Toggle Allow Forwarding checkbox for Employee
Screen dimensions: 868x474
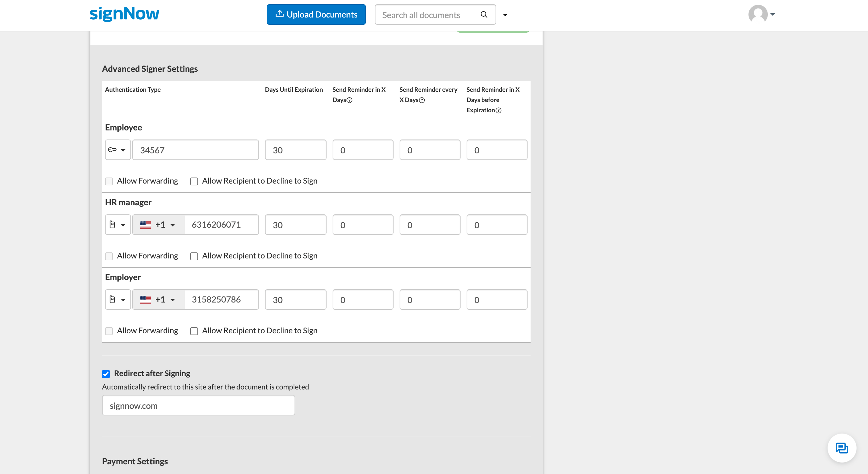pos(109,181)
